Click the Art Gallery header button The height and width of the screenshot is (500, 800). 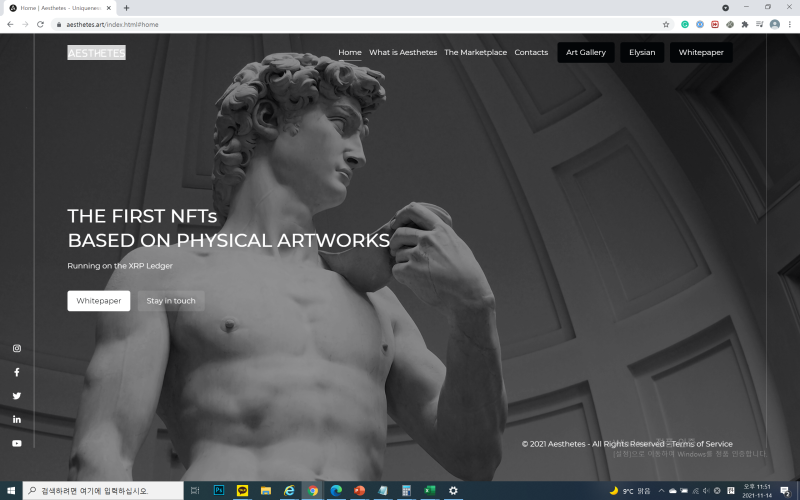586,52
